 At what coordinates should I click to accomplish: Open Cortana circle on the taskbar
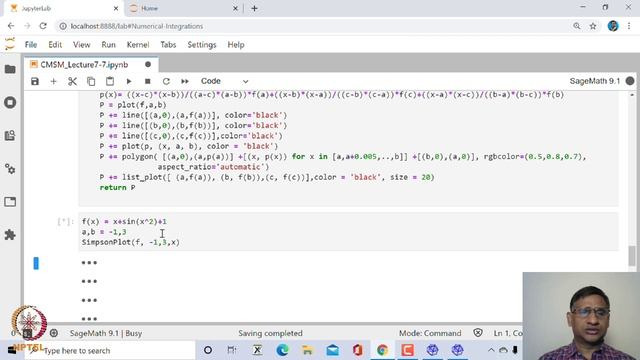pos(208,350)
